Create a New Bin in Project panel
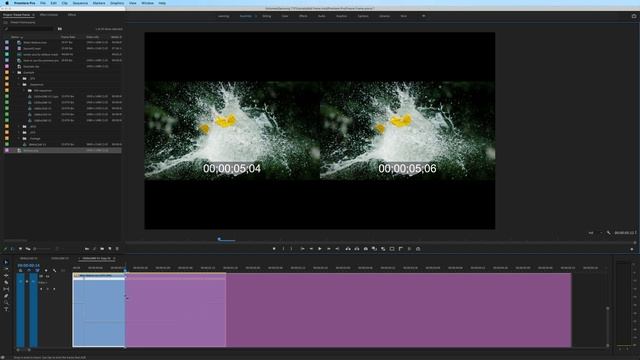Viewport: 640px width, 360px height. point(102,249)
